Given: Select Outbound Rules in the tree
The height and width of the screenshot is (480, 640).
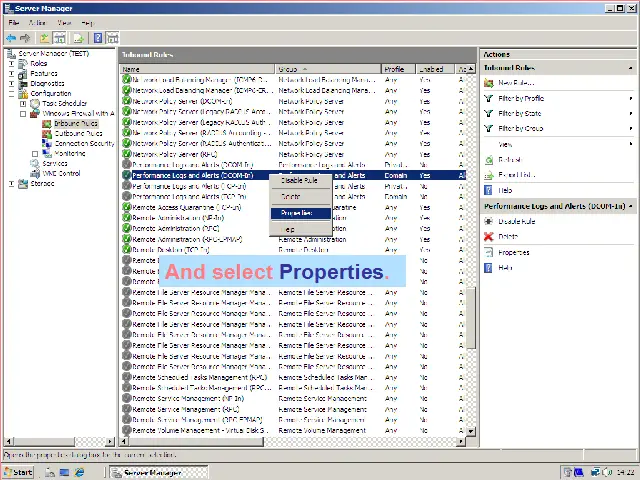Looking at the screenshot, I should tap(78, 133).
